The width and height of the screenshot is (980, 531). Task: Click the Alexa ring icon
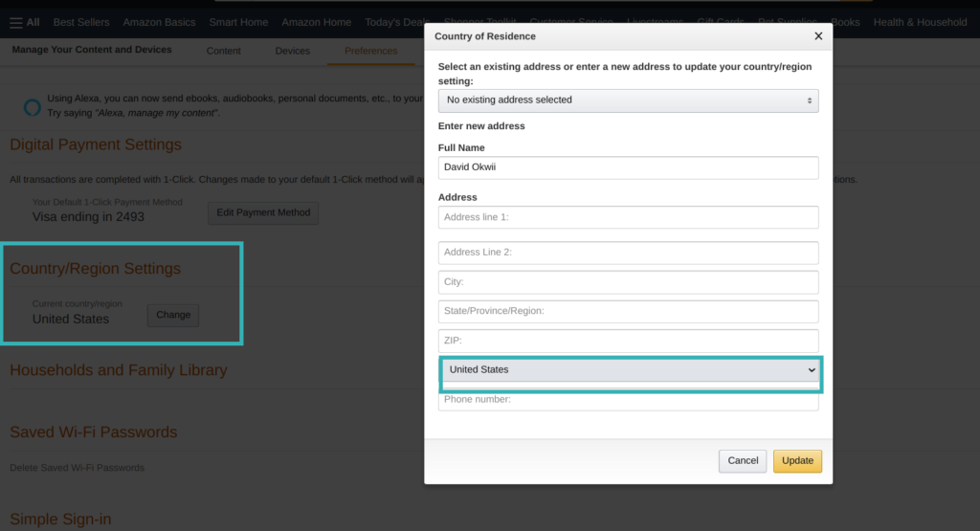point(33,107)
